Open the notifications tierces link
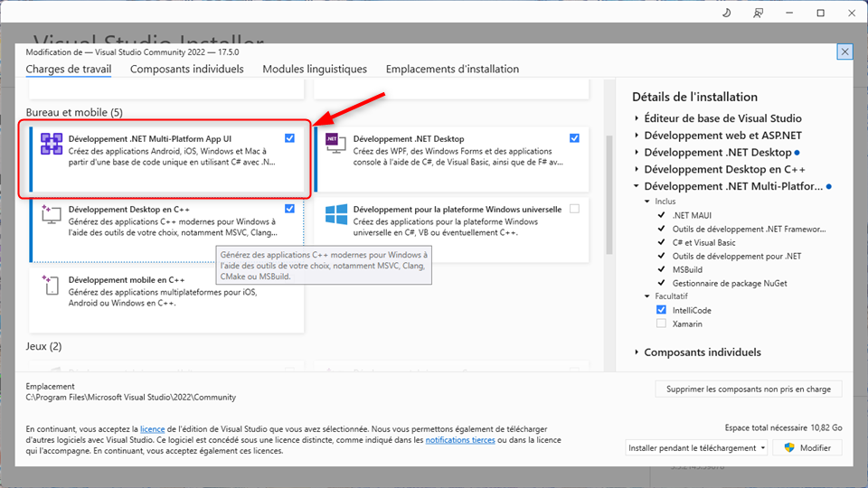Viewport: 868px width, 488px height. [460, 440]
